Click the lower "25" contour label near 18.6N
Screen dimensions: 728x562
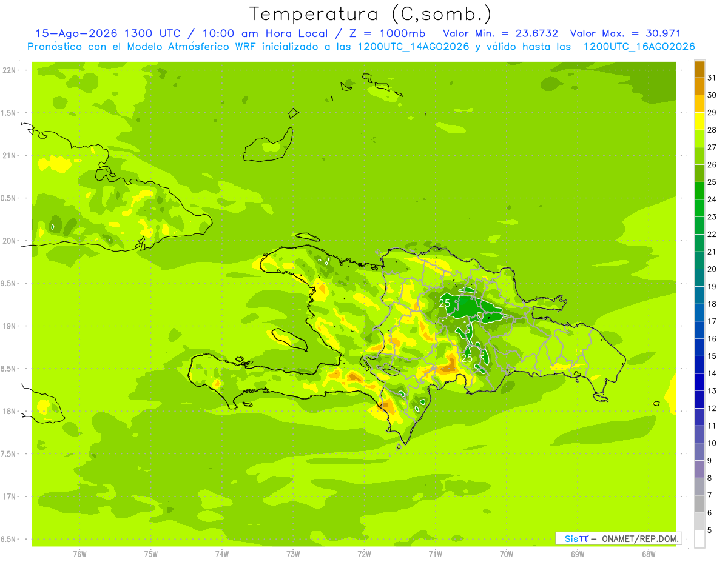point(467,358)
